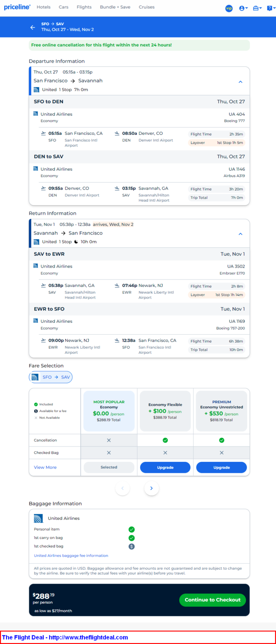Open United Airlines baggage fee information

[71, 555]
